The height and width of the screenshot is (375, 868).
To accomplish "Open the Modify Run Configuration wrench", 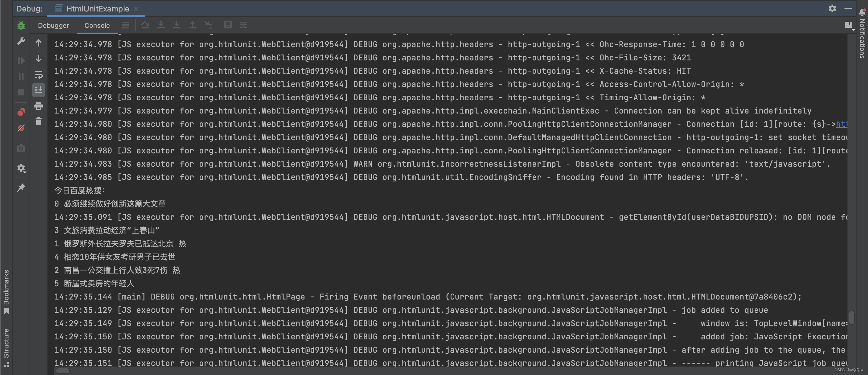I will click(x=21, y=41).
